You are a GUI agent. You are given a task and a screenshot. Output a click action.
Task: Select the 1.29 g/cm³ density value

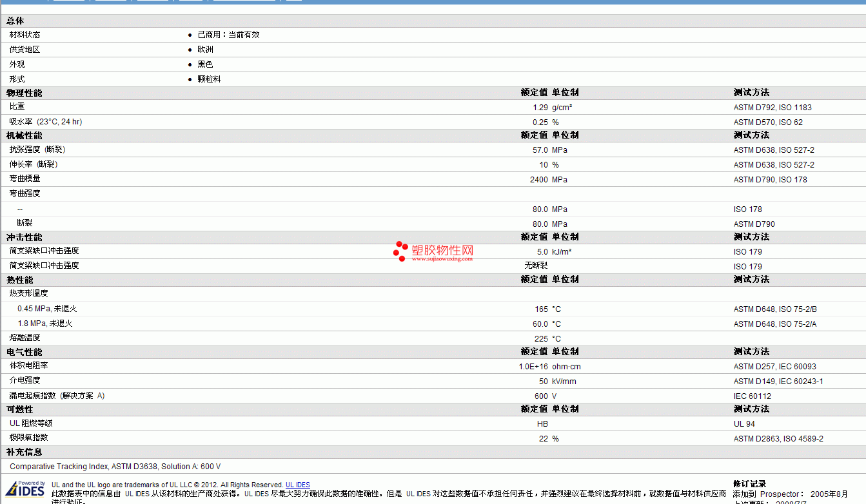553,108
